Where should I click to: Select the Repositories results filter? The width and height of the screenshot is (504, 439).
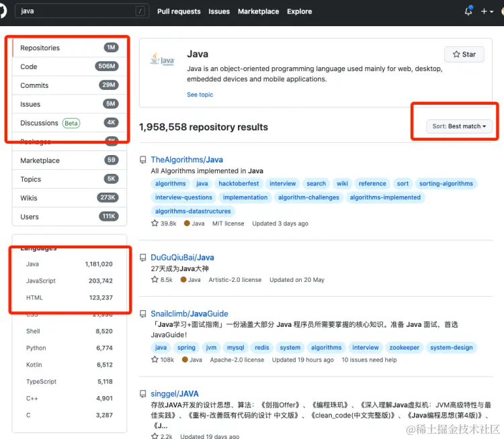pos(69,48)
